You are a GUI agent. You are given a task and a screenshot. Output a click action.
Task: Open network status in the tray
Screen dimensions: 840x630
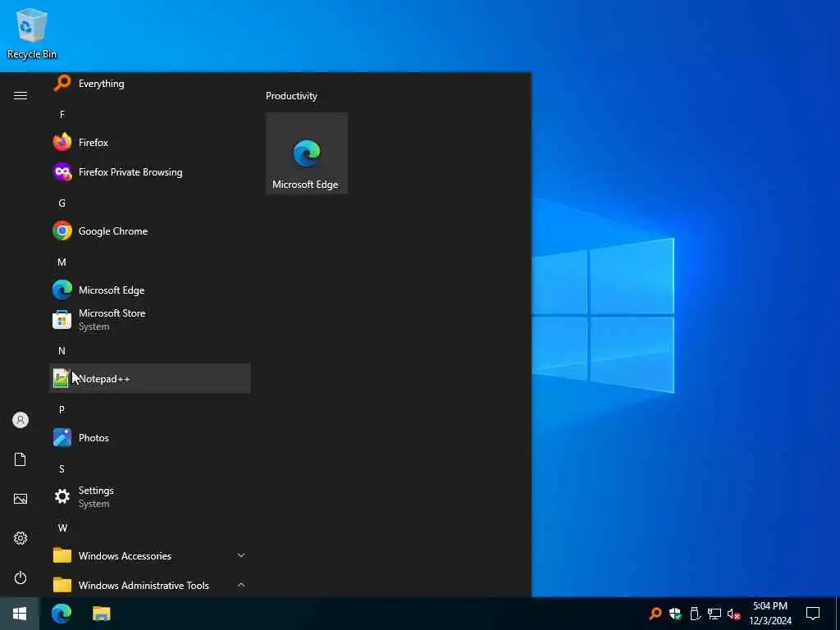(714, 614)
